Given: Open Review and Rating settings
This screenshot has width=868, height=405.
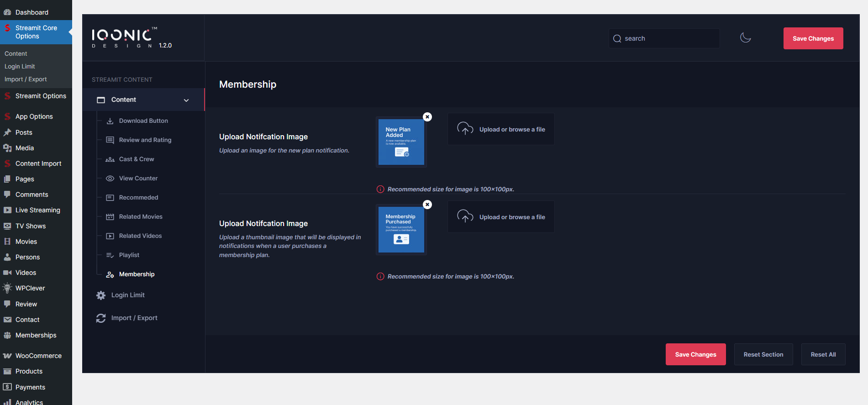Looking at the screenshot, I should pos(145,140).
